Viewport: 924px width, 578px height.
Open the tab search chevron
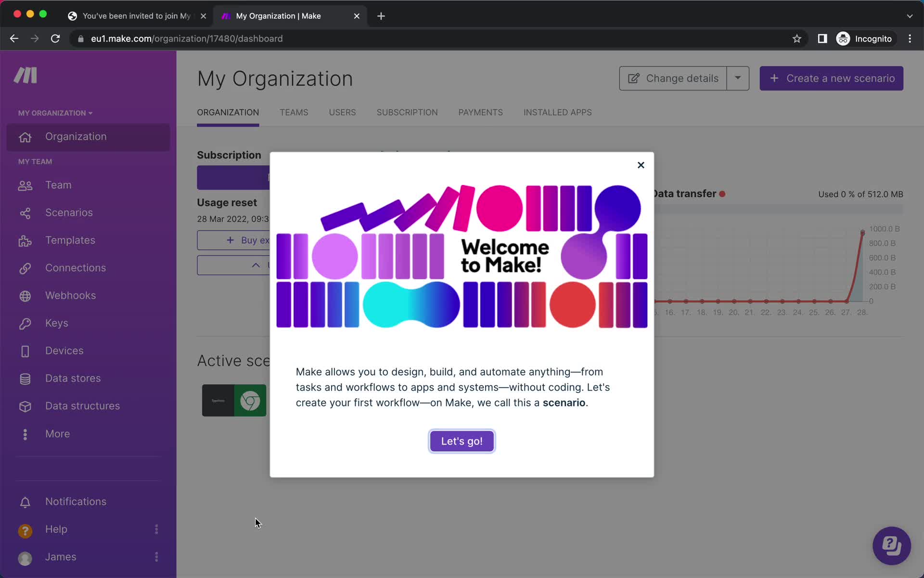coord(909,16)
